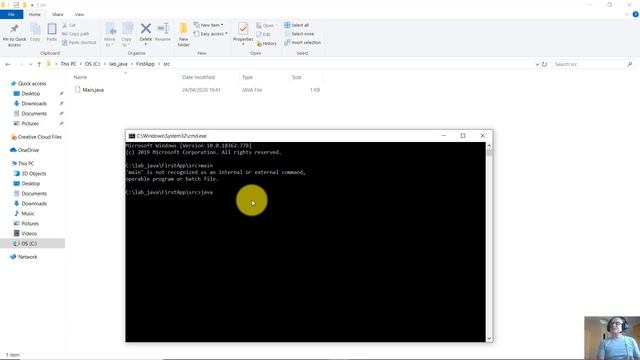Expand the address bar history dropdown
Screen dimensions: 640x360
(537, 64)
